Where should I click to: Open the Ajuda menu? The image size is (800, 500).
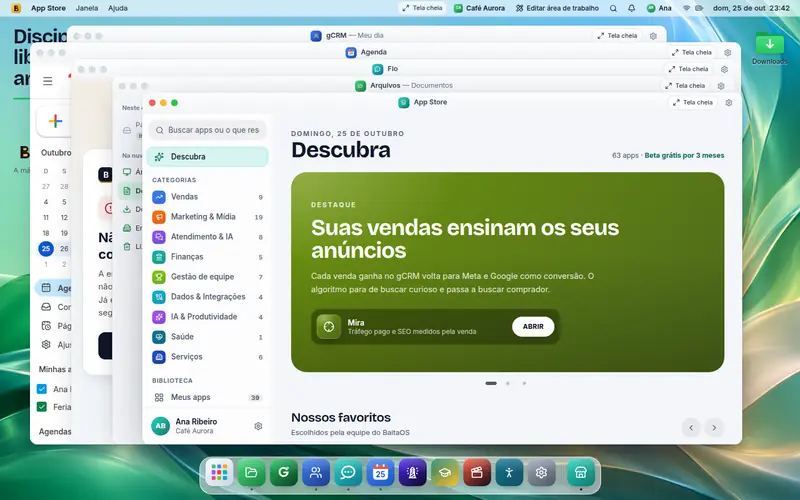tap(118, 8)
